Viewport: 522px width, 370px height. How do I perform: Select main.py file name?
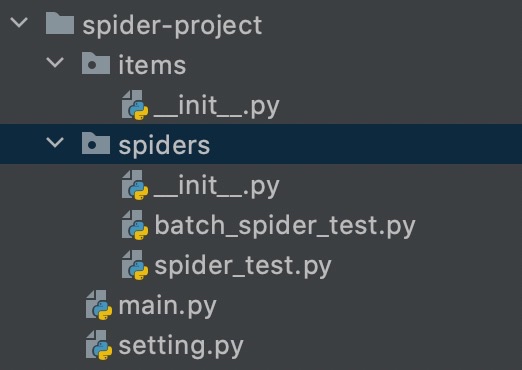[168, 306]
